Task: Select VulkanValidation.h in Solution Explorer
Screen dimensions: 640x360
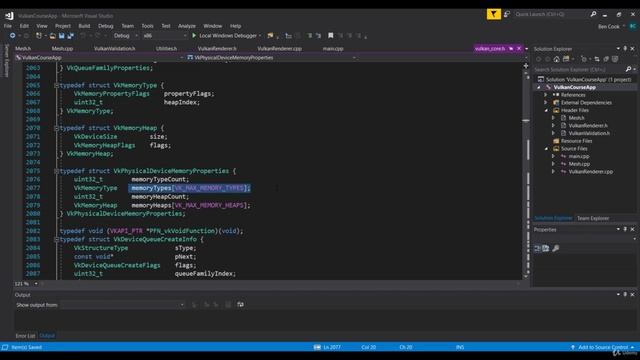Action: tap(589, 133)
